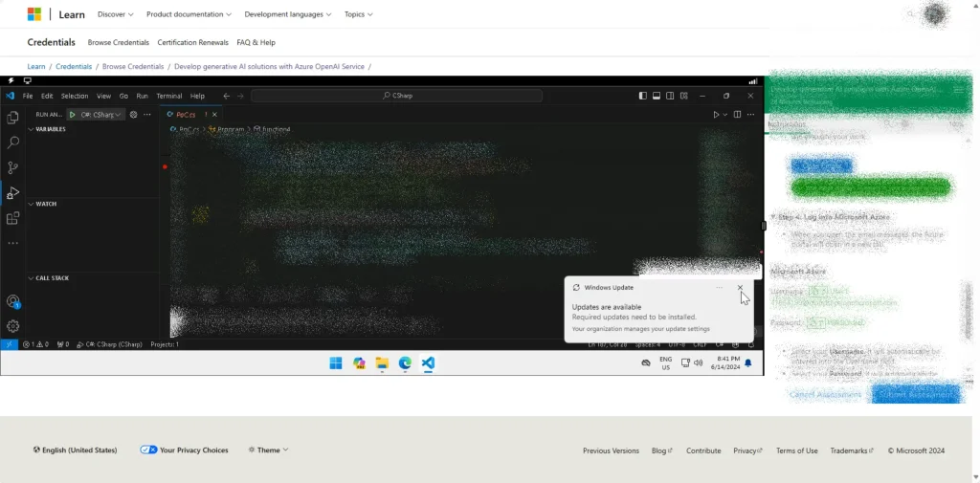This screenshot has width=980, height=483.
Task: Open the FAQ & Help link
Action: pyautogui.click(x=256, y=42)
